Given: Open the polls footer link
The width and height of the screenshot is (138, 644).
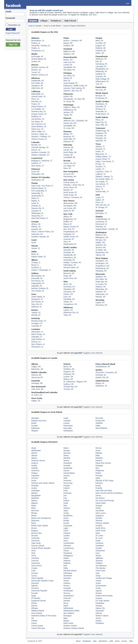Looking at the screenshot, I should coord(111,641).
